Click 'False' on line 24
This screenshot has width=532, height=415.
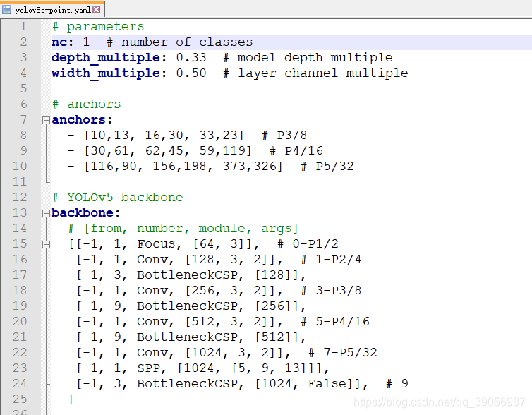coord(327,384)
